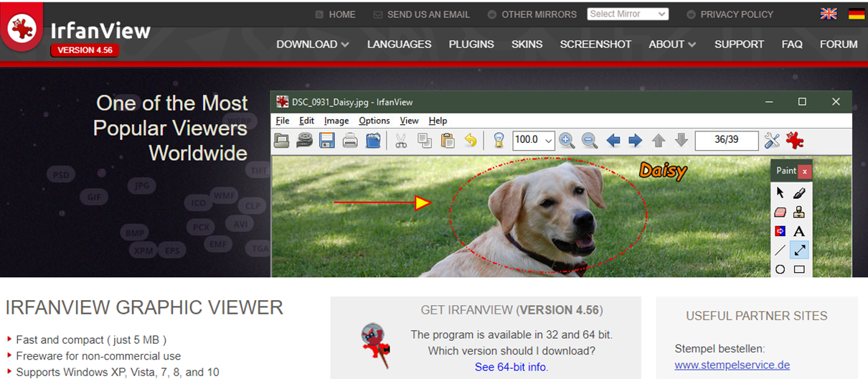
Task: Go to previous image blue left arrow
Action: pos(613,140)
